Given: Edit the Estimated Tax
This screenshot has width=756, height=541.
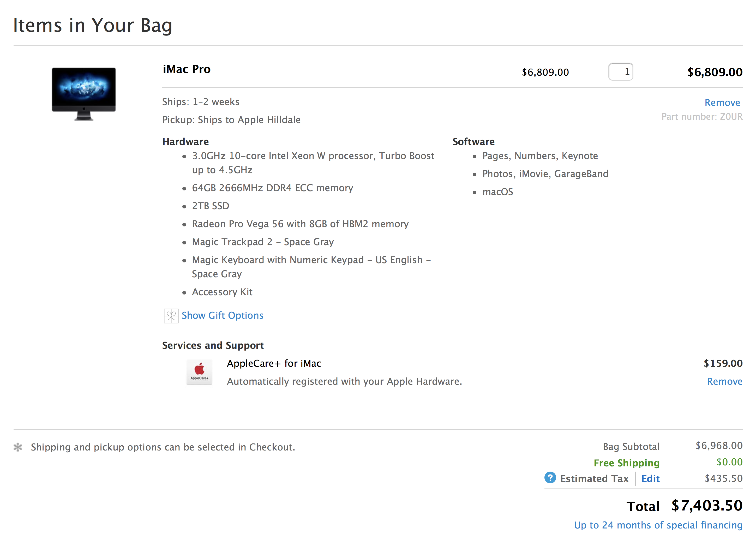Looking at the screenshot, I should 650,479.
